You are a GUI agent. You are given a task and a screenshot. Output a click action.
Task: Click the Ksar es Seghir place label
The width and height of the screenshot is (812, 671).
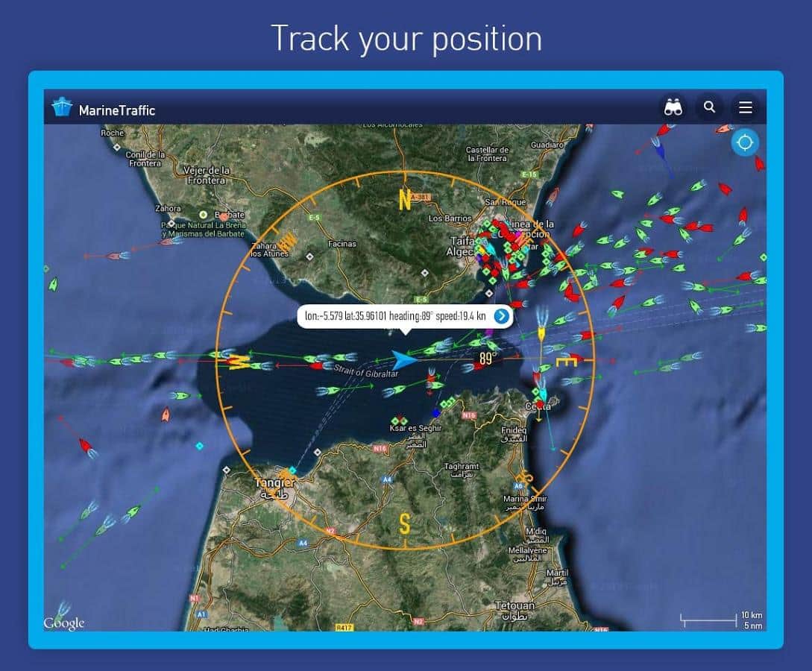[x=416, y=429]
